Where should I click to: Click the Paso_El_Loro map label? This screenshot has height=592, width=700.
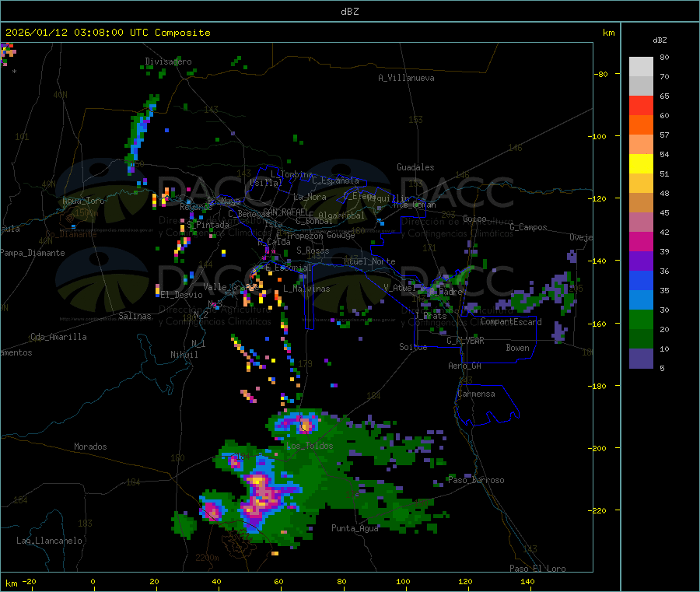pos(538,569)
